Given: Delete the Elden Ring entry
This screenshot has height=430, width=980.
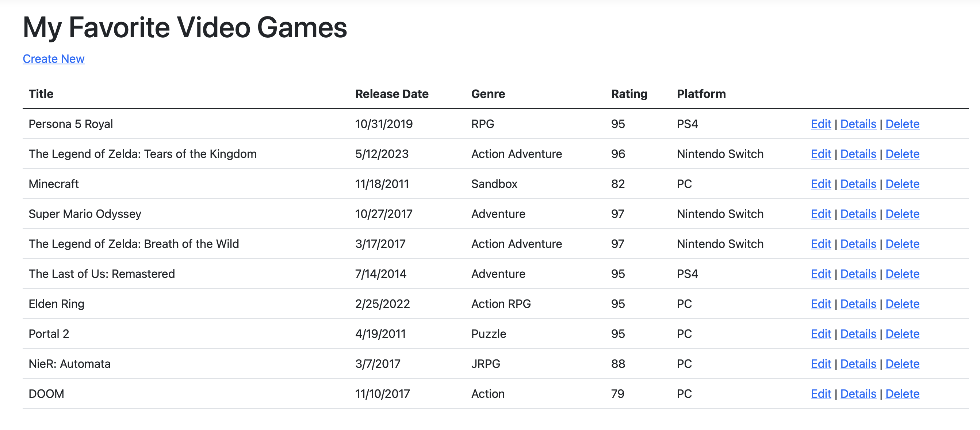Looking at the screenshot, I should (x=902, y=304).
